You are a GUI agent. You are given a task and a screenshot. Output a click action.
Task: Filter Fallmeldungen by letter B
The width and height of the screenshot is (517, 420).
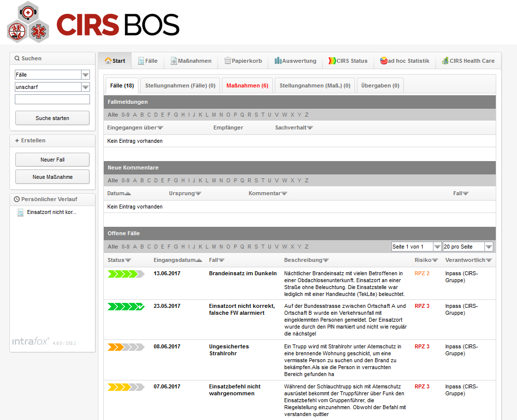pos(142,115)
